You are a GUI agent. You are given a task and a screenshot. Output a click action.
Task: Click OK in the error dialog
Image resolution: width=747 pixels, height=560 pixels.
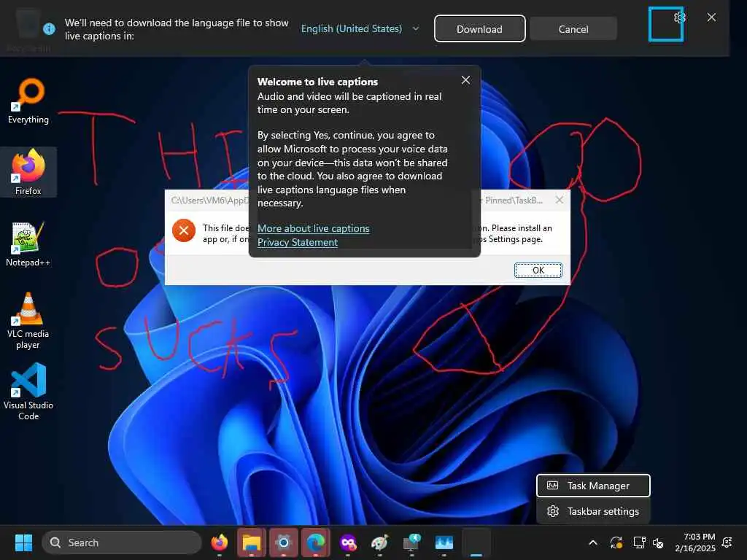pos(538,270)
